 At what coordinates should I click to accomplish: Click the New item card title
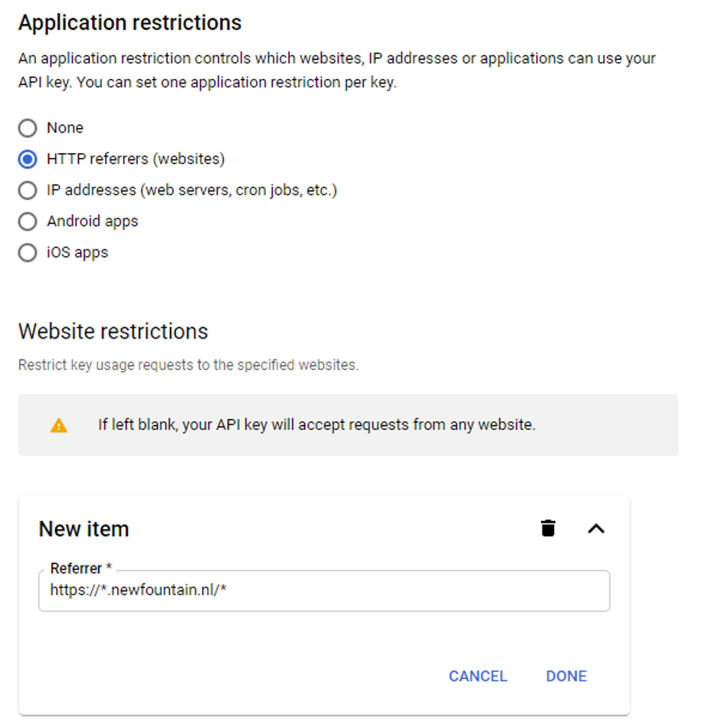[84, 529]
